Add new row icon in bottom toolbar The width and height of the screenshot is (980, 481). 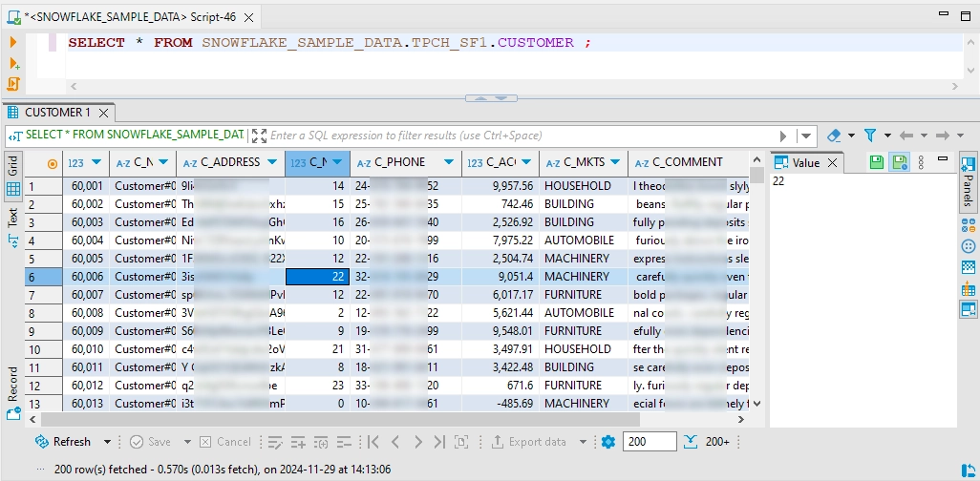tap(297, 442)
